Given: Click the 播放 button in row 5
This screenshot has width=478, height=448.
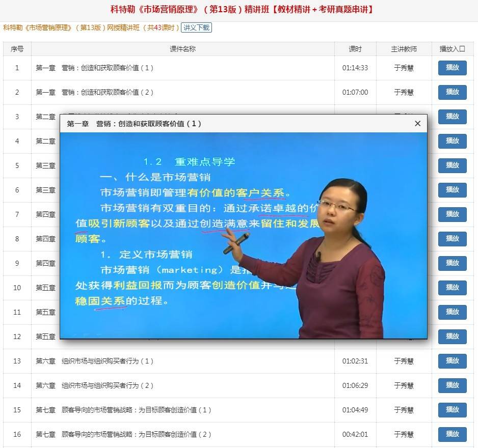Looking at the screenshot, I should click(x=452, y=165).
